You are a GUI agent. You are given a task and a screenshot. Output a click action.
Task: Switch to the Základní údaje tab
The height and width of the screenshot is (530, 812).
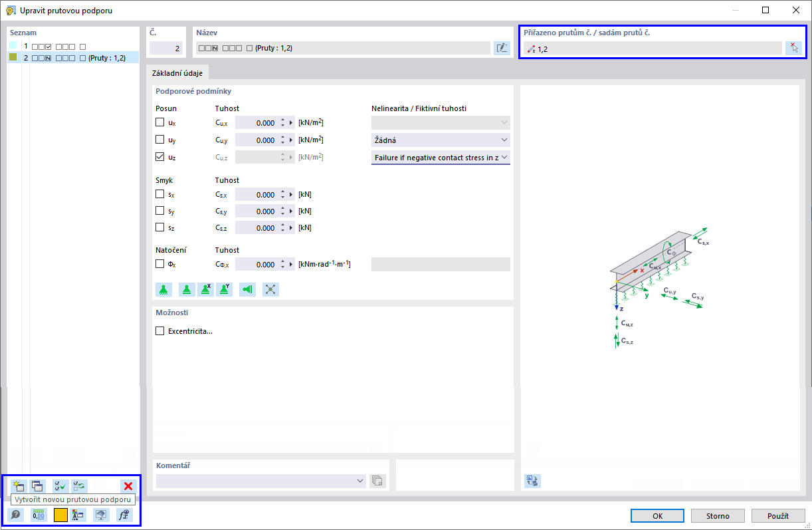pyautogui.click(x=177, y=73)
